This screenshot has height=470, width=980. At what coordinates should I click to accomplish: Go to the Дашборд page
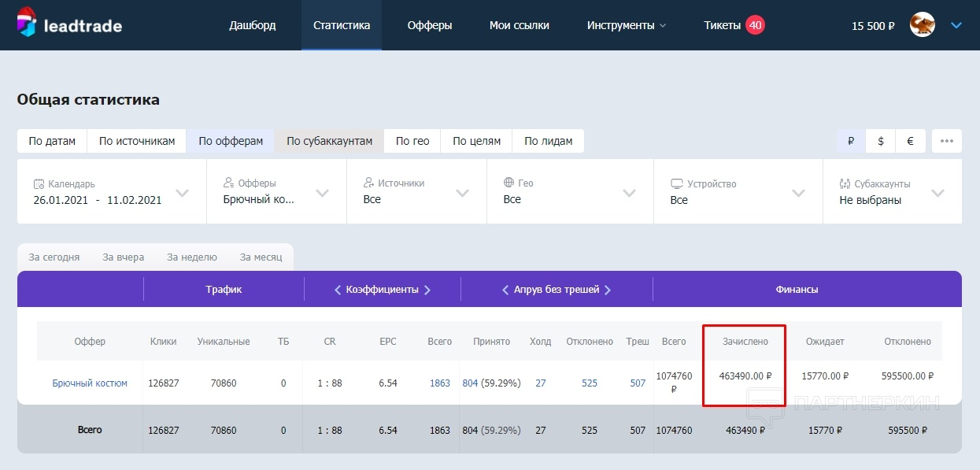[252, 25]
